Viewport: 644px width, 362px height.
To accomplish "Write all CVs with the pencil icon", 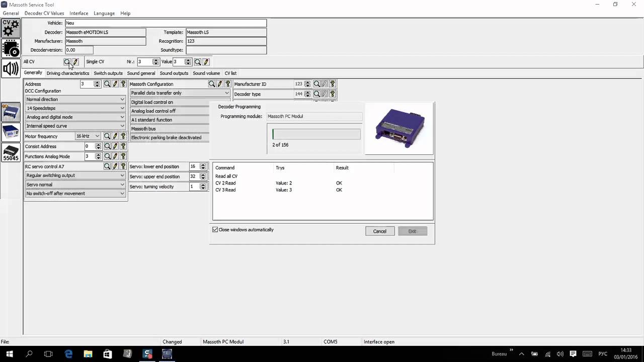I will pyautogui.click(x=75, y=62).
